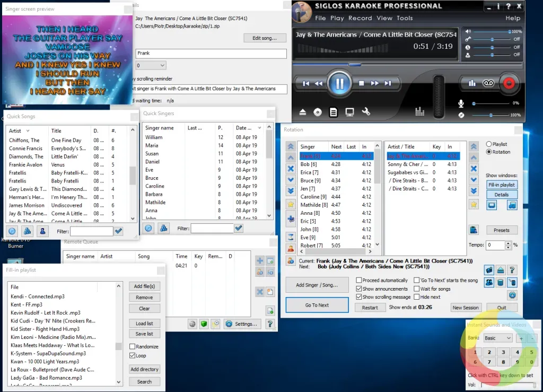Open the File menu
The height and width of the screenshot is (392, 543).
tap(320, 18)
